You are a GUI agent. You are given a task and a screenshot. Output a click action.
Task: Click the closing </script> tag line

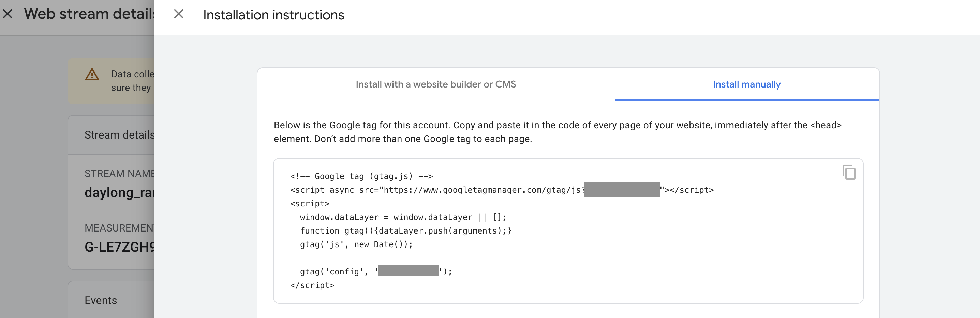[312, 285]
